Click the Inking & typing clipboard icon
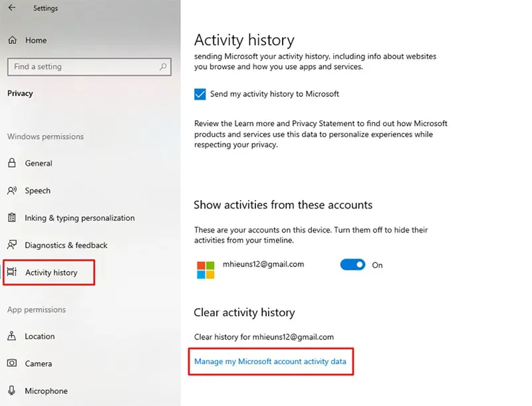 12,218
